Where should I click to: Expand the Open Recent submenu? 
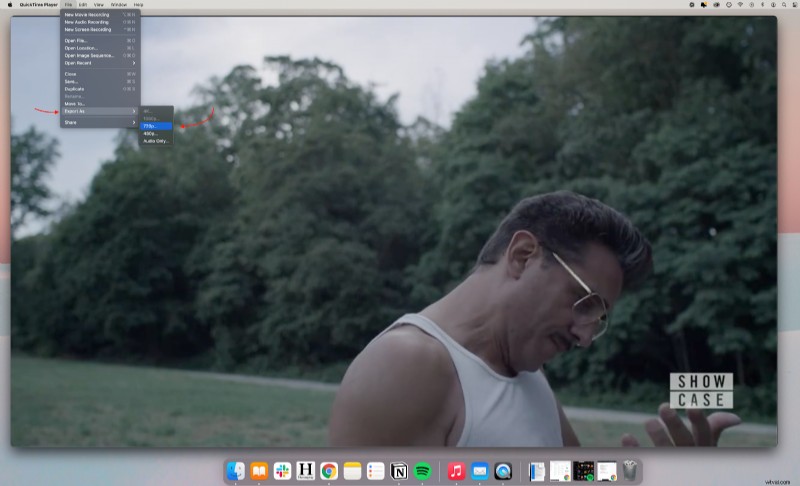click(x=100, y=63)
